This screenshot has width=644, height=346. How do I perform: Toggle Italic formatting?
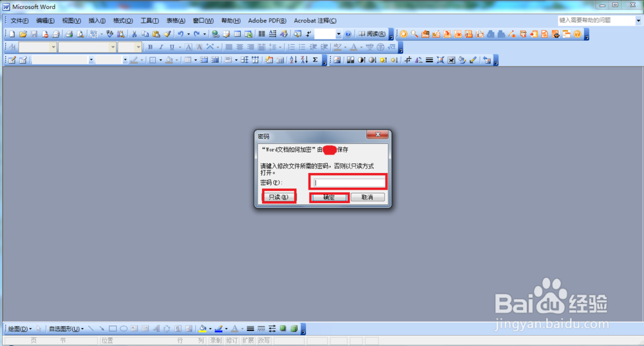point(161,47)
